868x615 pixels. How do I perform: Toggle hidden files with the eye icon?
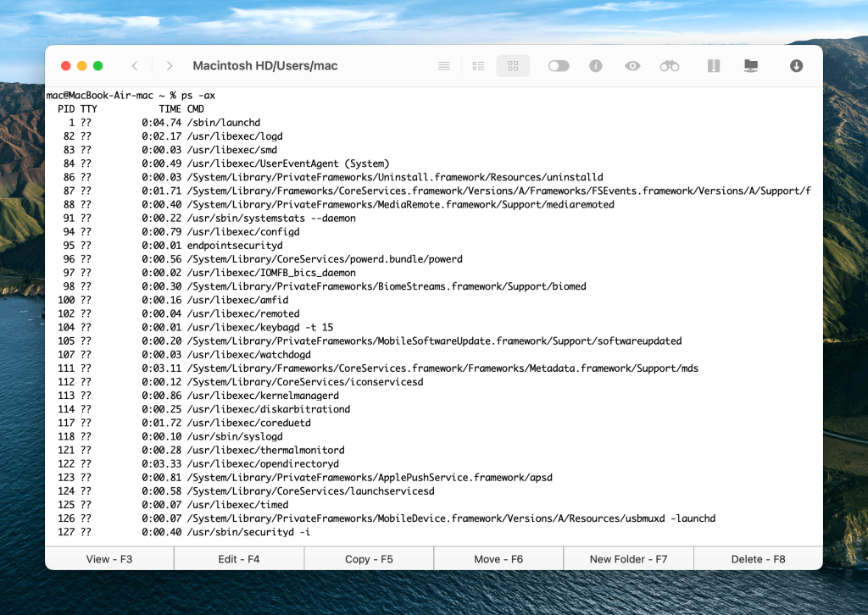click(632, 65)
